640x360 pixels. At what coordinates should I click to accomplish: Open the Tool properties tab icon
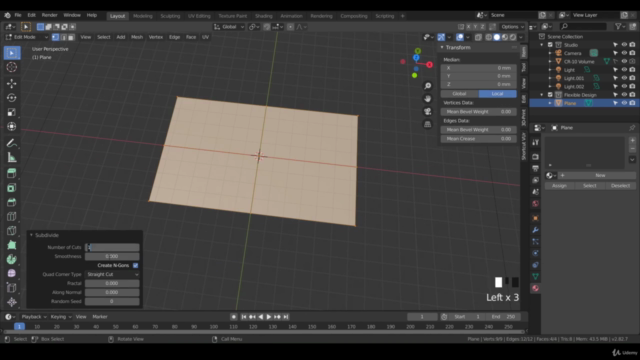(x=536, y=142)
